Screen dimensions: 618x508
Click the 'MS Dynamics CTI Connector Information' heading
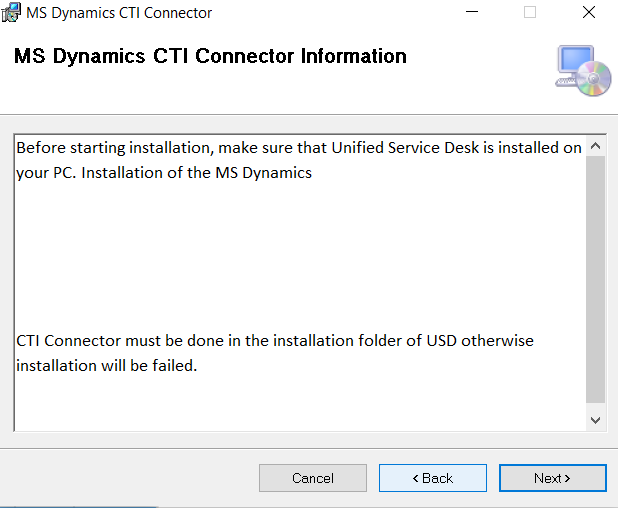click(x=210, y=56)
